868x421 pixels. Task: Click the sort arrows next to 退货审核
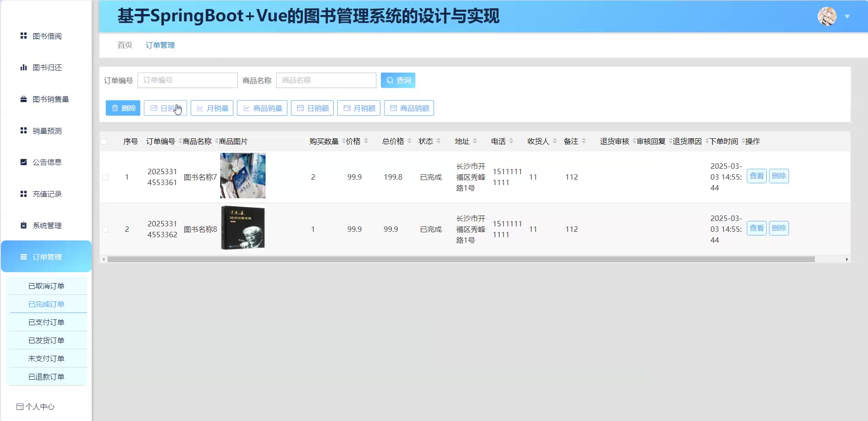point(634,141)
